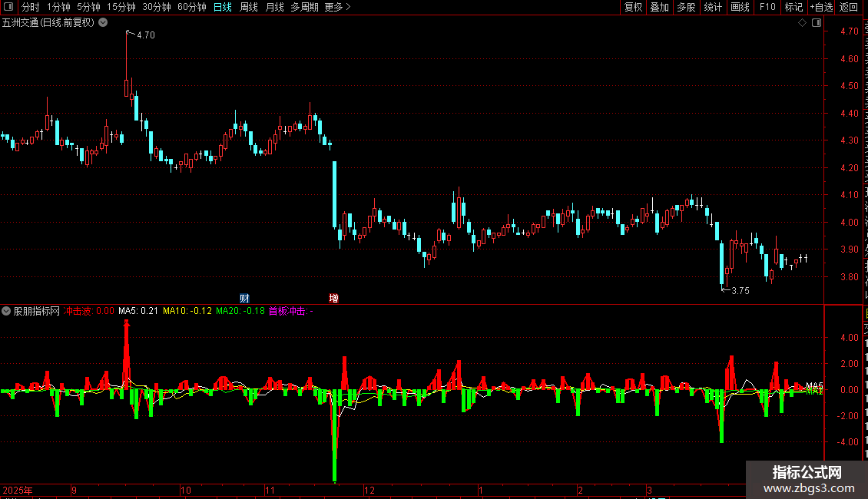Open the 画线 drawing tools

tap(740, 7)
